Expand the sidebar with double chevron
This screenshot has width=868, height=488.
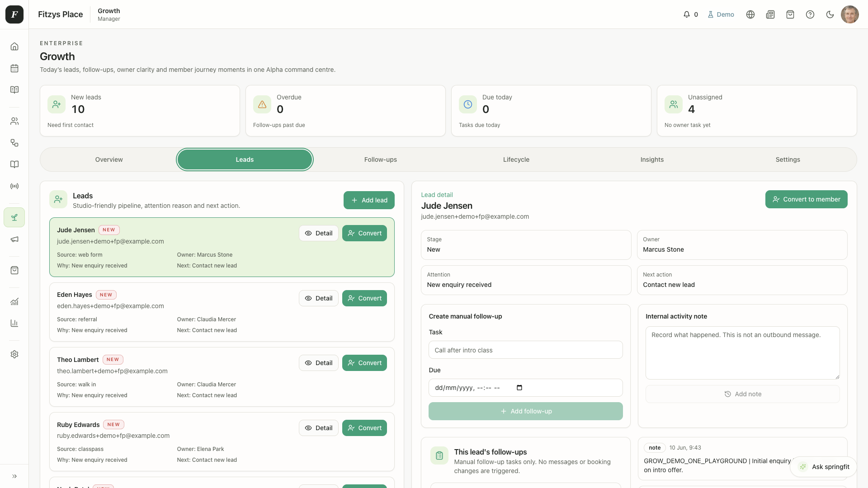(14, 476)
